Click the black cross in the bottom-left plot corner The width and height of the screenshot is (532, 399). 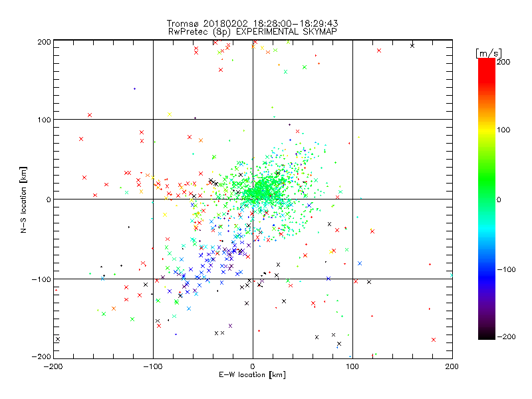click(58, 339)
